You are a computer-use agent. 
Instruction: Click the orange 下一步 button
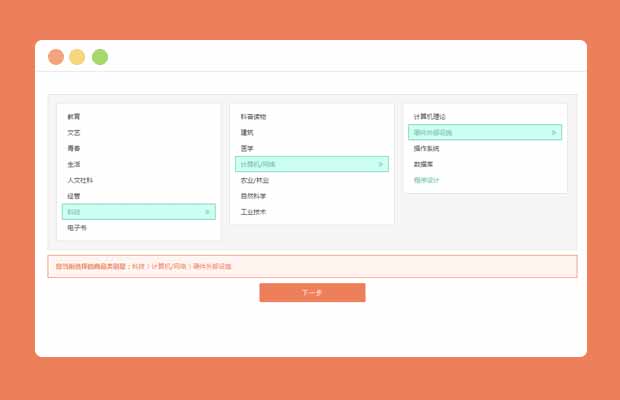(x=312, y=292)
